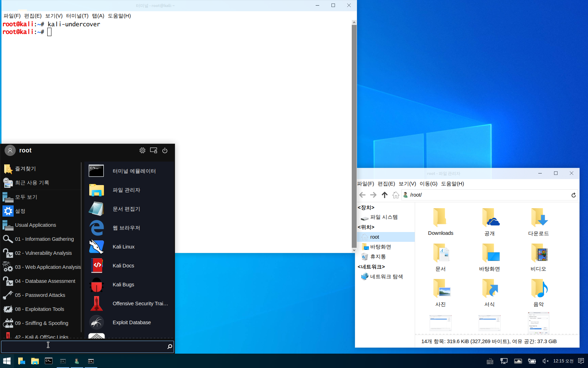Image resolution: width=588 pixels, height=368 pixels.
Task: Select 바탕화면 in file manager sidebar
Action: click(x=386, y=247)
